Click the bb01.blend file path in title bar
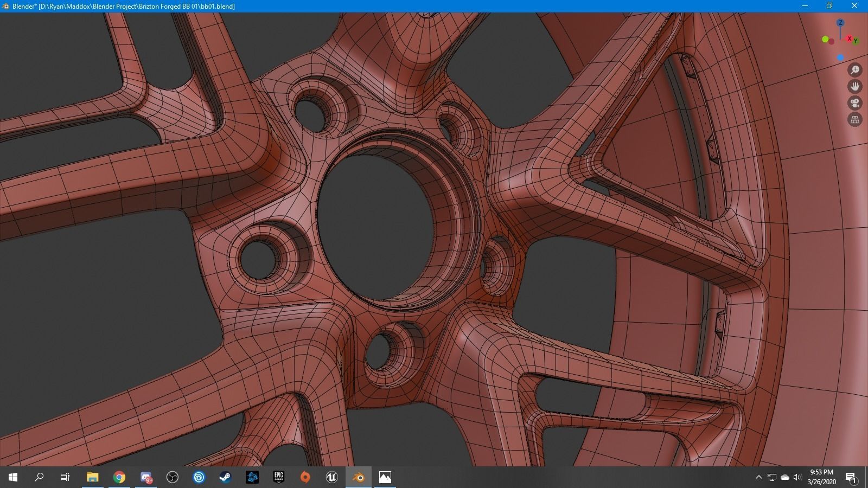The width and height of the screenshot is (868, 488). click(x=136, y=6)
